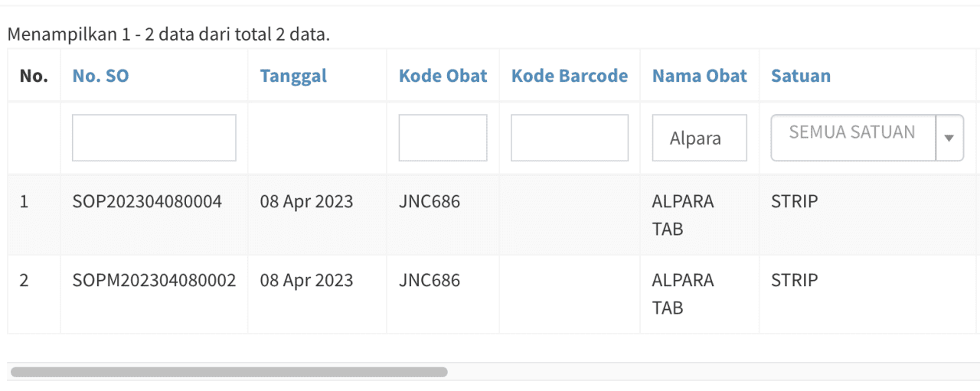Sort by the Kode Obat column header
980x391 pixels.
pos(443,76)
